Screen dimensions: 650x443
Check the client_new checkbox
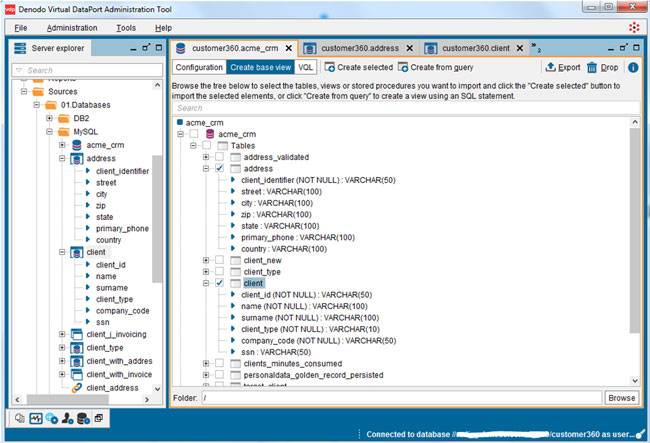coord(219,260)
